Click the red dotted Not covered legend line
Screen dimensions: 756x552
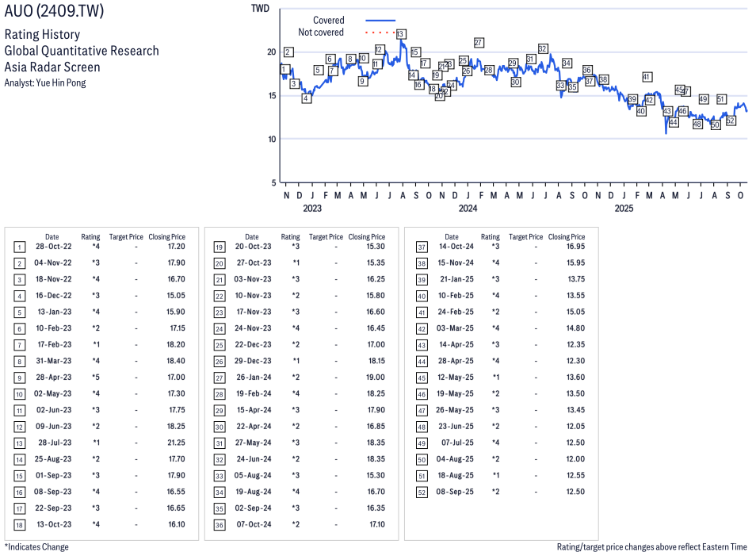(380, 33)
